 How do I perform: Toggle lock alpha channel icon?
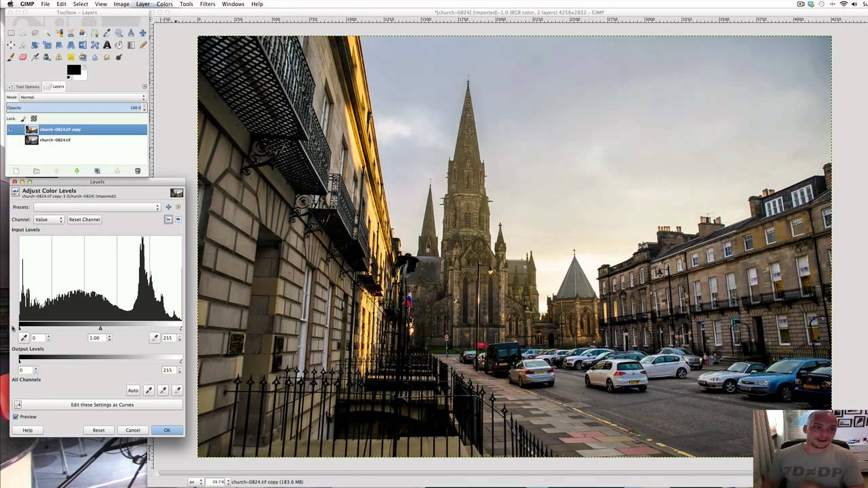click(34, 119)
